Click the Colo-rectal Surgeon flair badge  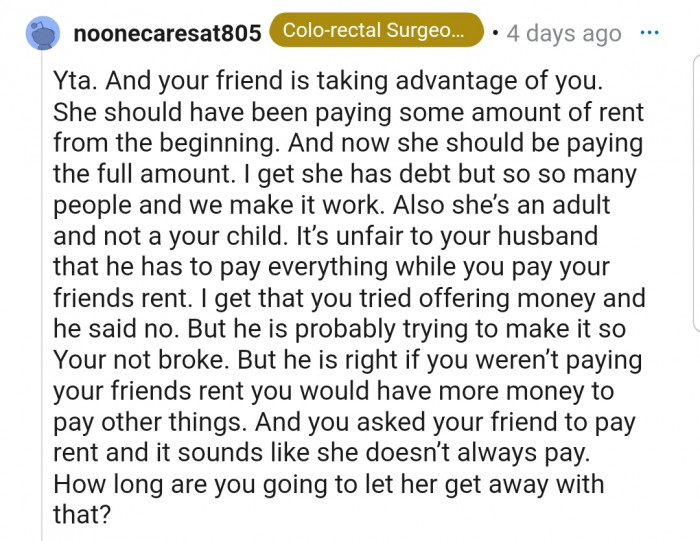(x=375, y=31)
